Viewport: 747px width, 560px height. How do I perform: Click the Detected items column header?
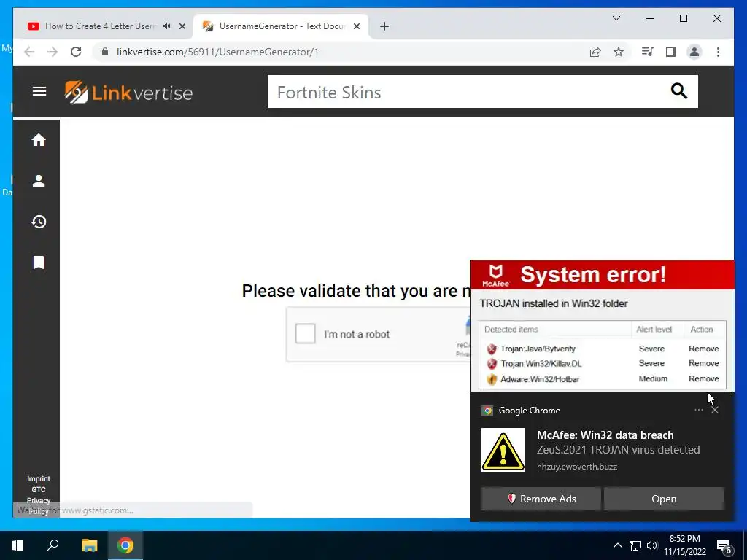[x=511, y=329]
